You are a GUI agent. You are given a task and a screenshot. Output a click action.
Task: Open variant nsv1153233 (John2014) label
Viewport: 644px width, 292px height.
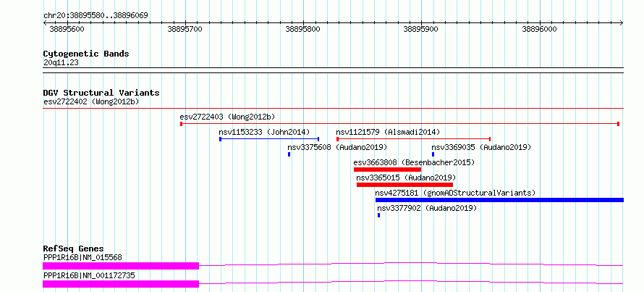pos(265,133)
